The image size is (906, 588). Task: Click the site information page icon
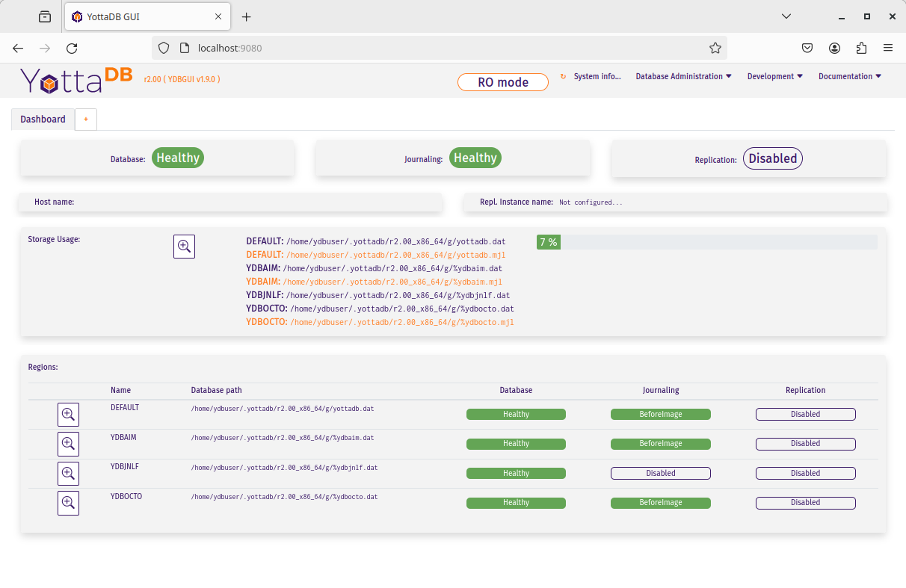tap(185, 48)
